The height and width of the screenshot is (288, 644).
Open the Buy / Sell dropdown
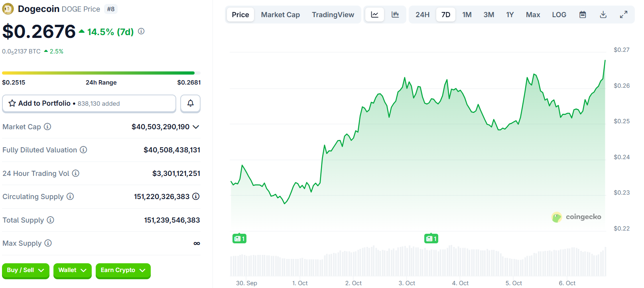pos(26,270)
